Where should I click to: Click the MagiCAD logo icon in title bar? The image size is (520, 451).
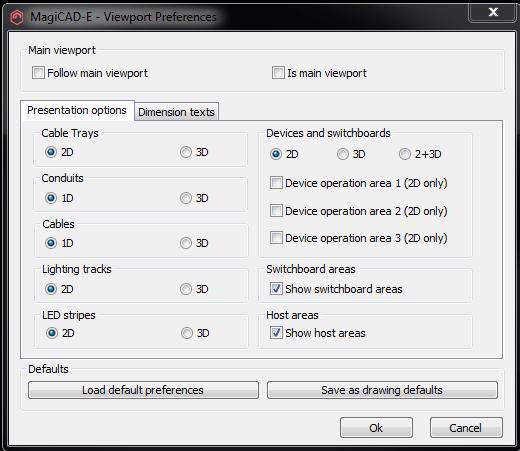point(16,17)
